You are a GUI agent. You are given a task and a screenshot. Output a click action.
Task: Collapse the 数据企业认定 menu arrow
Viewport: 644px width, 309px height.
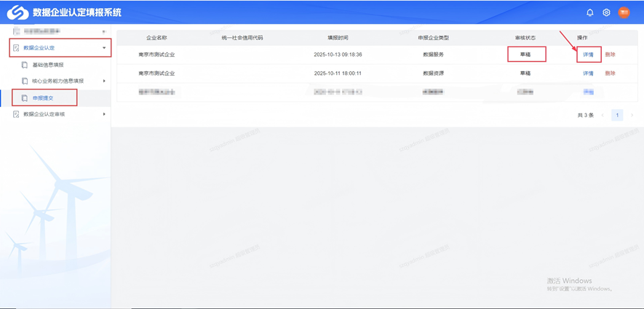point(104,48)
